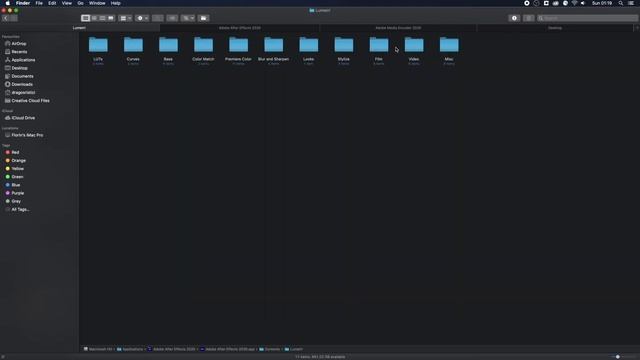Click the Finder search field

(587, 18)
